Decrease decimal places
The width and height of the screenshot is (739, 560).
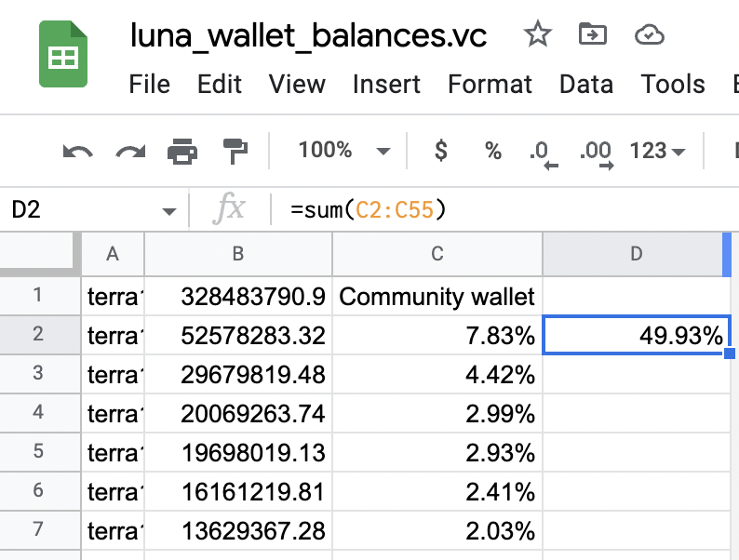544,154
